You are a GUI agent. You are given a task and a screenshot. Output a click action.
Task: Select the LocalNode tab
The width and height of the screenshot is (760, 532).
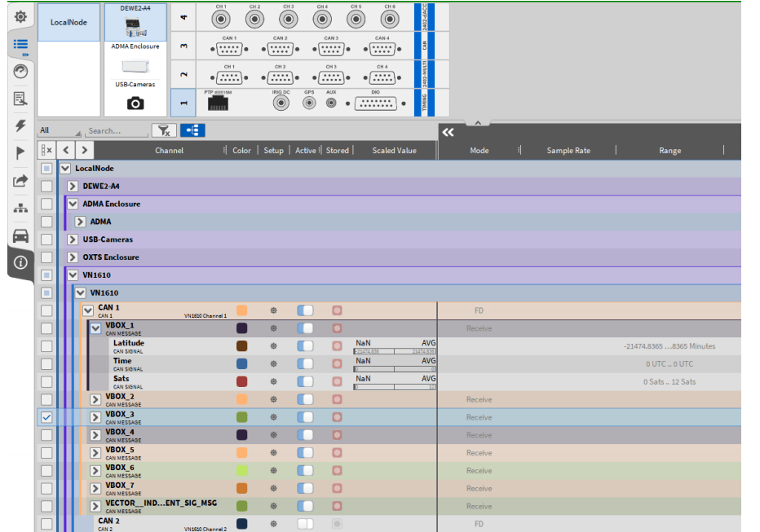(x=68, y=23)
